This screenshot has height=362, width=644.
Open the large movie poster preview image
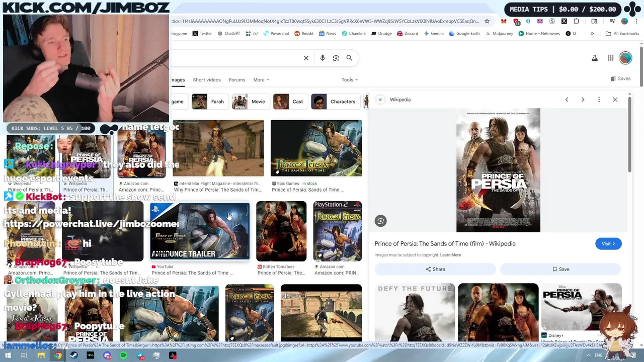[498, 170]
